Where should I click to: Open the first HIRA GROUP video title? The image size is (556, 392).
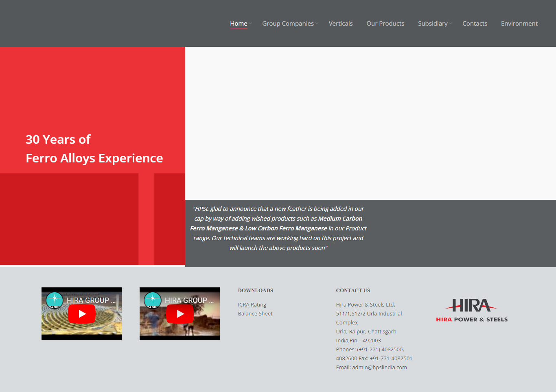[x=91, y=300]
